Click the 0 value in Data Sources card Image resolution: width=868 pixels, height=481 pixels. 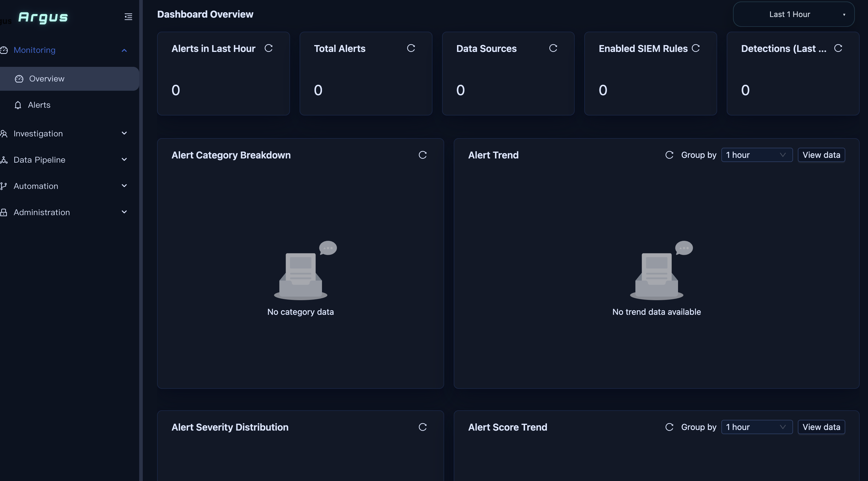pyautogui.click(x=460, y=90)
